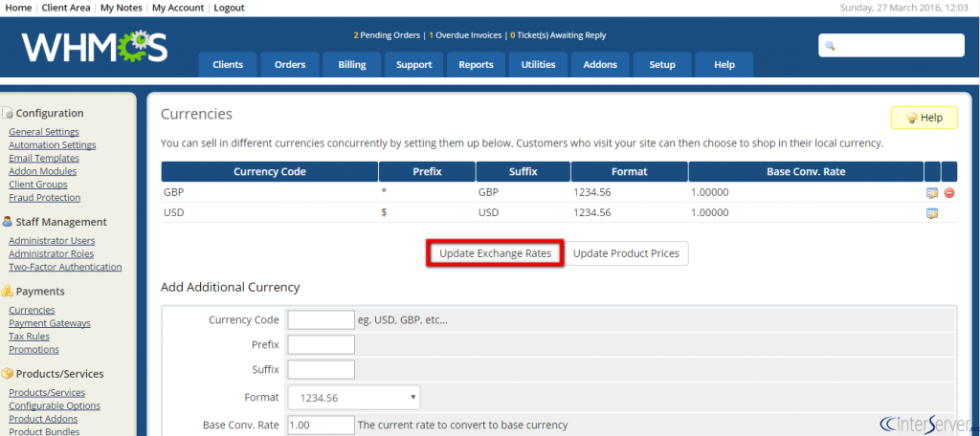Edit the GBP currency row icon
The image size is (980, 436).
[x=932, y=193]
